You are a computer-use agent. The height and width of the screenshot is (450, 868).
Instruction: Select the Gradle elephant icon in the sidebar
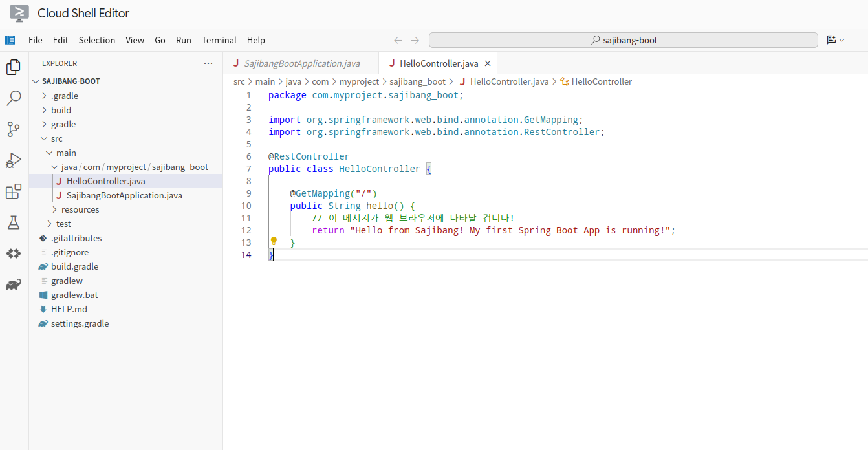pyautogui.click(x=13, y=284)
